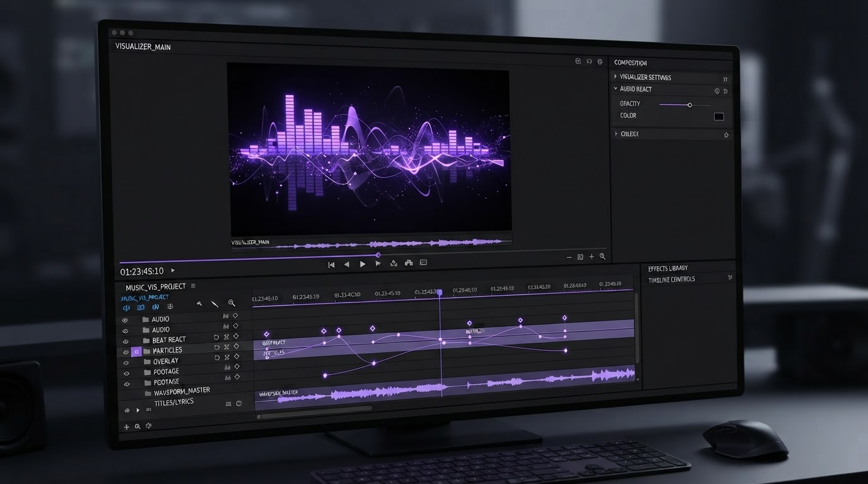
Task: Select the TITLES/LYRICS layer
Action: [x=174, y=402]
